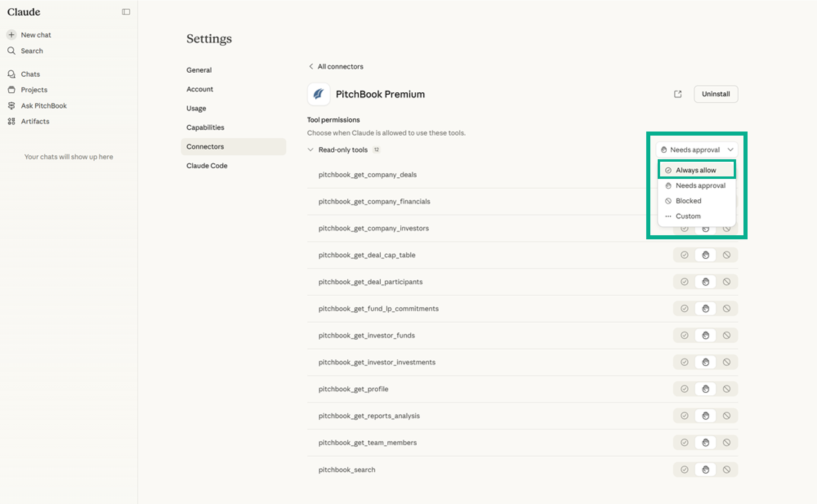This screenshot has width=817, height=504.
Task: Choose Always allow from the dropdown
Action: coord(696,170)
